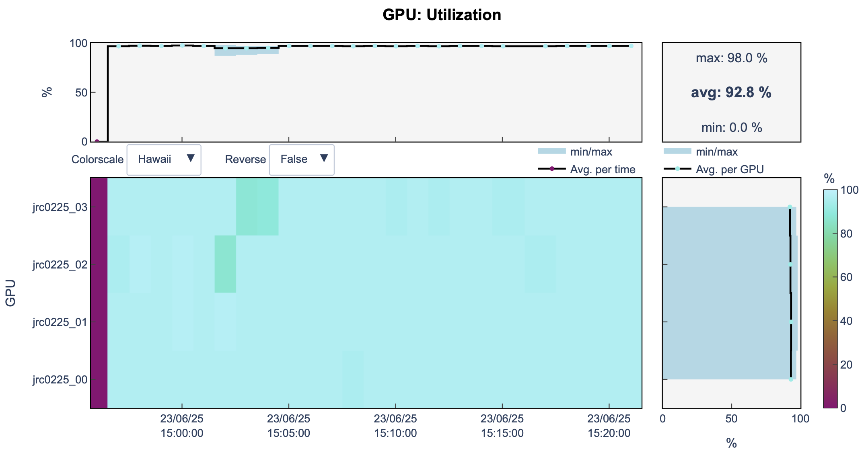This screenshot has width=868, height=459.
Task: Toggle min/max legend for time plot
Action: point(590,152)
